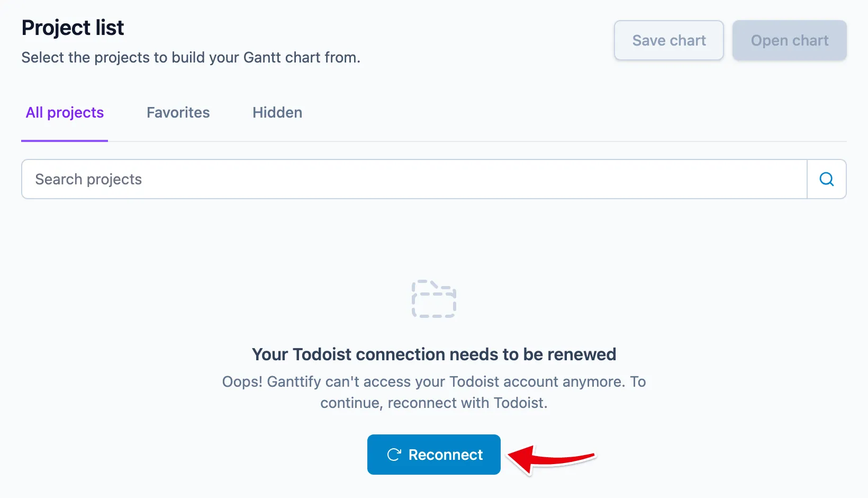Click the circular refresh icon in Reconnect
The image size is (868, 498).
[x=394, y=455]
